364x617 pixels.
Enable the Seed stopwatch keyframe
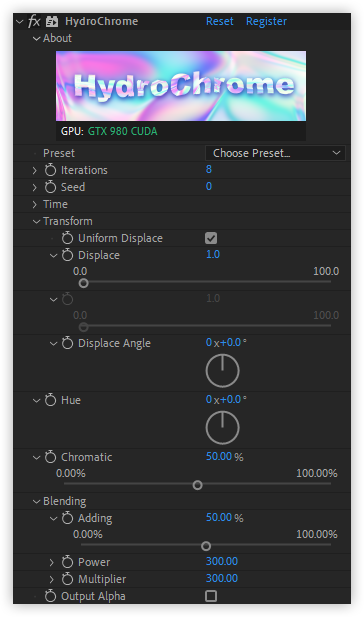50,187
